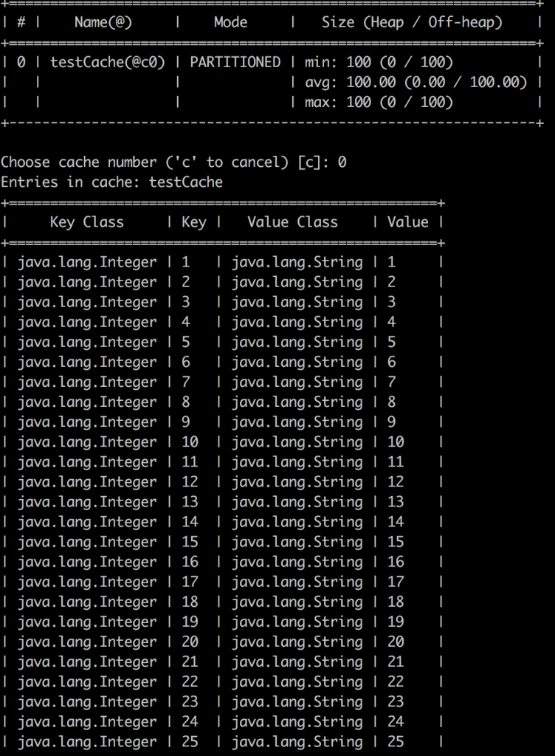Click the 'Value Class' column header
555x756 pixels.
(x=292, y=221)
